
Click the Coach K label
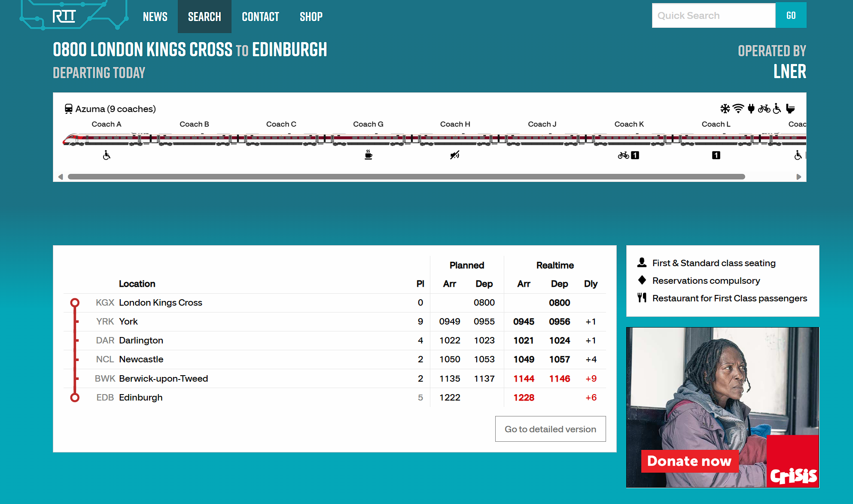pyautogui.click(x=629, y=124)
